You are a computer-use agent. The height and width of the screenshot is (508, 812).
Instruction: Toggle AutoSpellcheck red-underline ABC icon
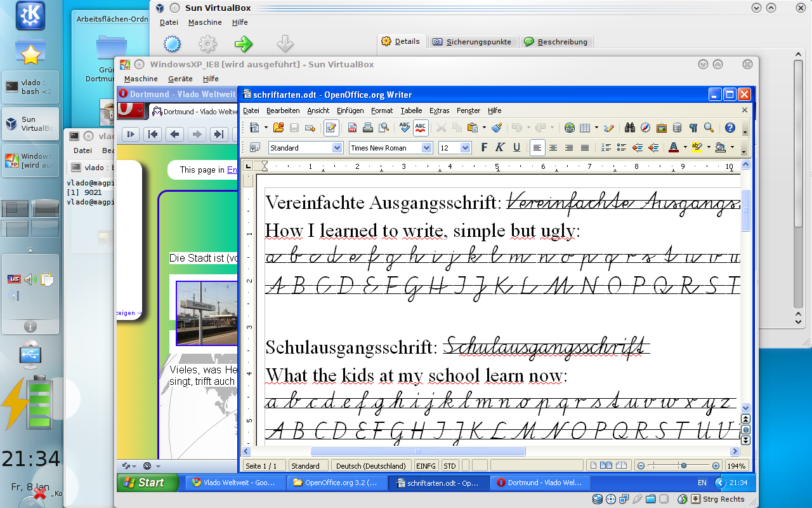click(x=420, y=128)
